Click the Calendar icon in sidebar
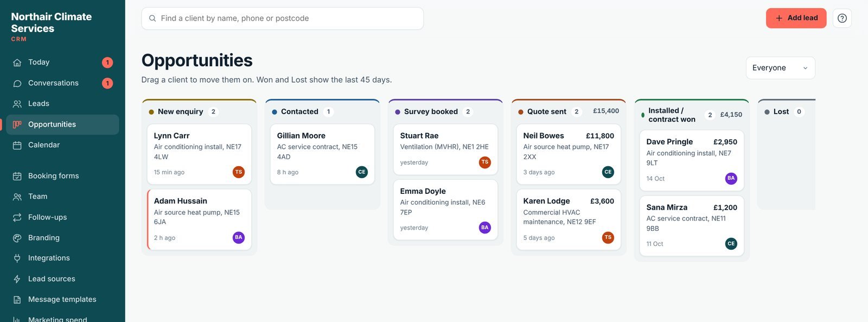 click(x=17, y=145)
